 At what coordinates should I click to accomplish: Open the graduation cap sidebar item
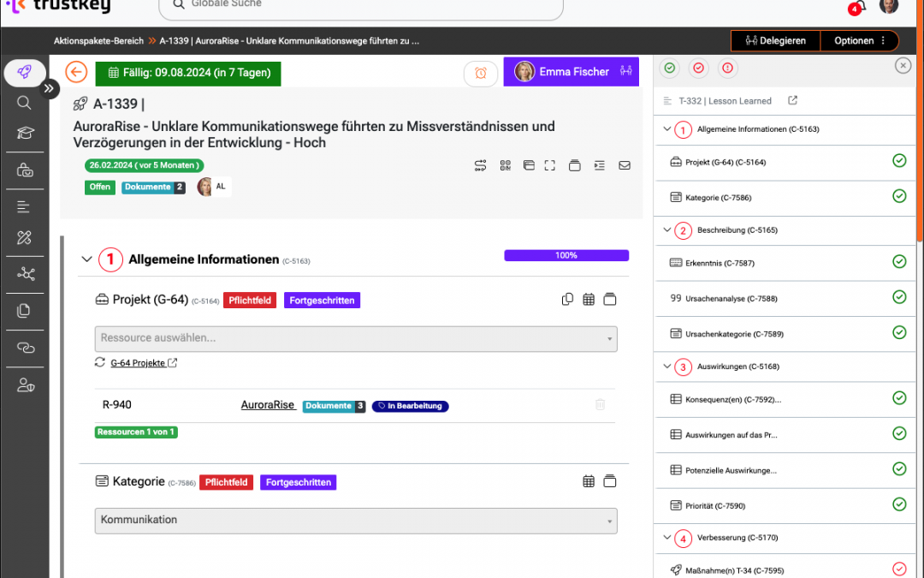tap(25, 134)
